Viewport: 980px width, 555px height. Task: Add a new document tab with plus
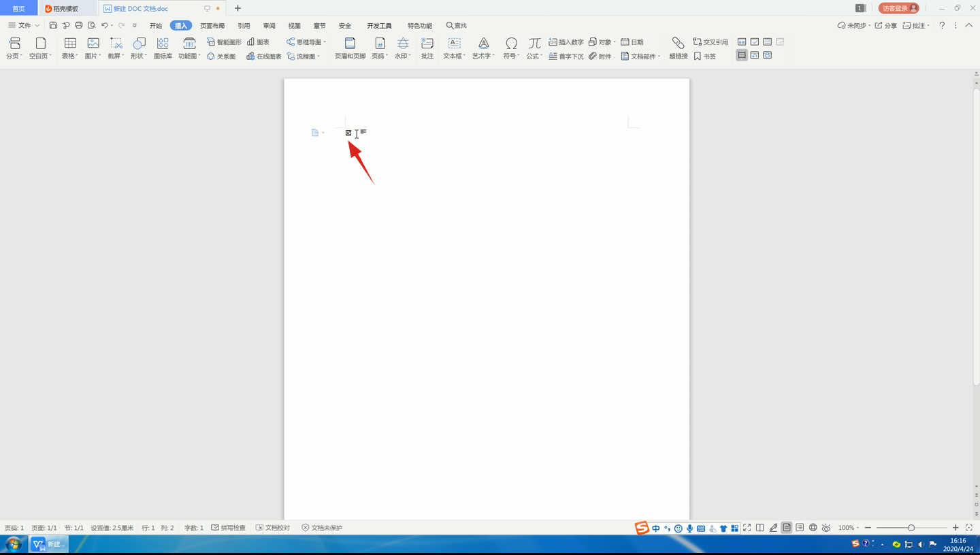tap(238, 8)
